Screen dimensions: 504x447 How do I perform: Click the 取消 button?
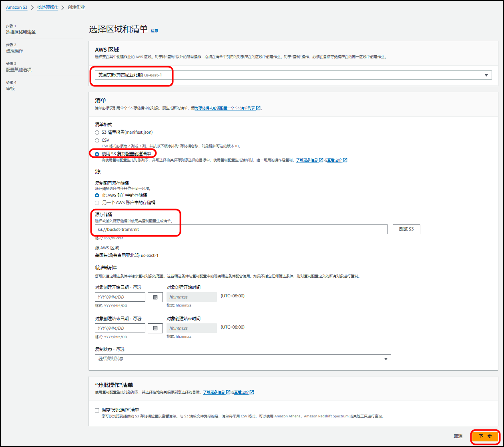coord(458,436)
